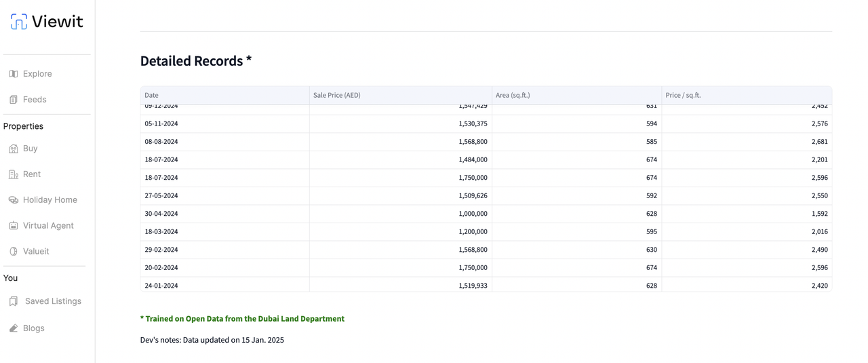Open the Explore menu item
The height and width of the screenshot is (363, 868).
pyautogui.click(x=37, y=74)
